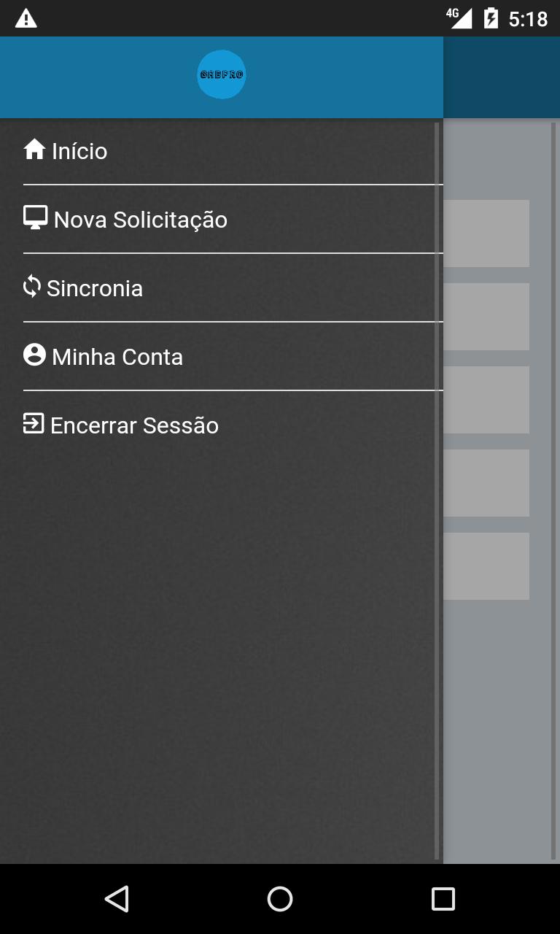Tap the sync arrows icon
Screen dimensions: 560x934
(x=31, y=287)
